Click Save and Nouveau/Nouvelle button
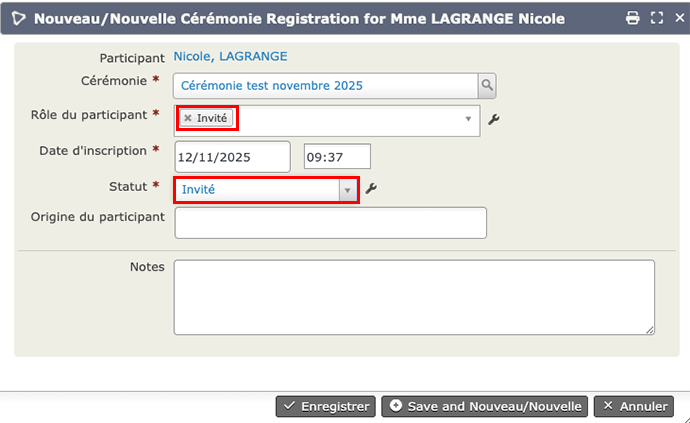 pyautogui.click(x=485, y=406)
